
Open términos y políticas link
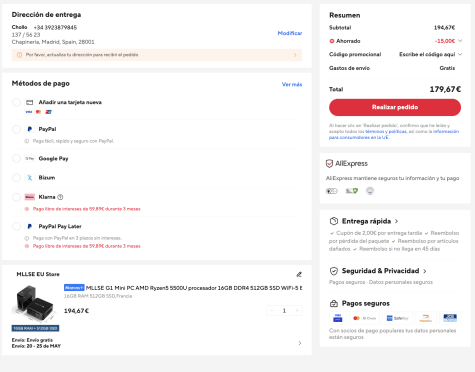[386, 132]
